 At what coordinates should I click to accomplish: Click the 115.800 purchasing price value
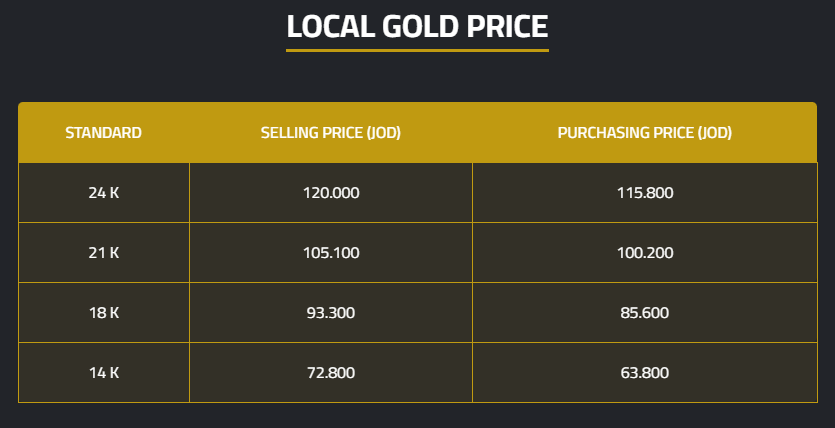click(645, 192)
